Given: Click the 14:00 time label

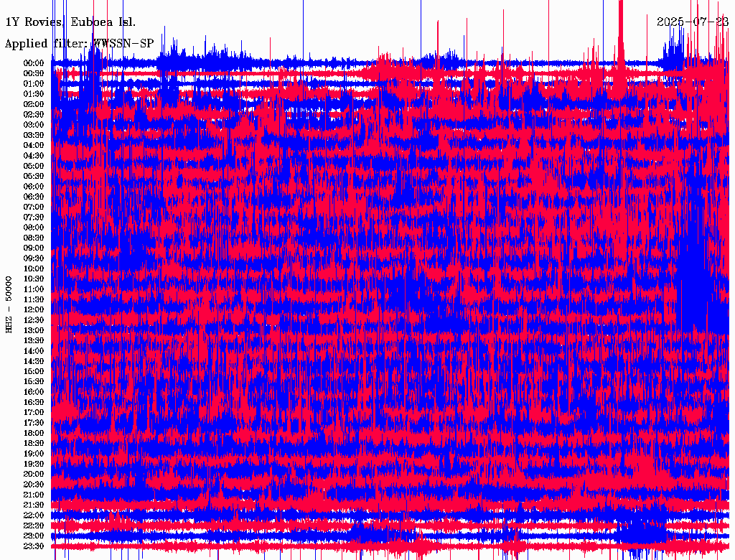Looking at the screenshot, I should coord(34,351).
